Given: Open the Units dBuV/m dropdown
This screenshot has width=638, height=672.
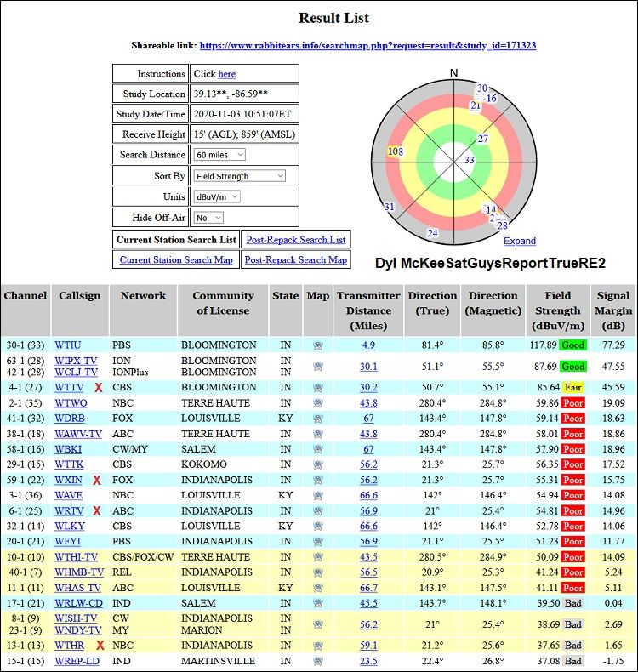Looking at the screenshot, I should 217,196.
